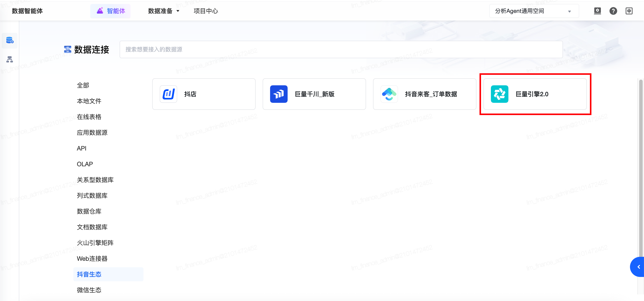
Task: Open the 抖音来客_订单数据 data source card
Action: point(425,94)
